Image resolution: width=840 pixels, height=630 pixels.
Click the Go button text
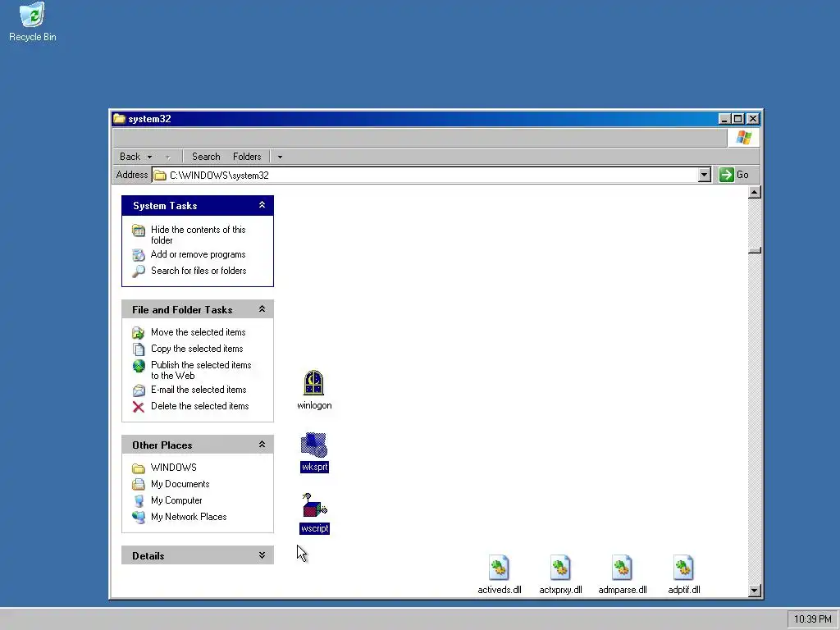742,175
